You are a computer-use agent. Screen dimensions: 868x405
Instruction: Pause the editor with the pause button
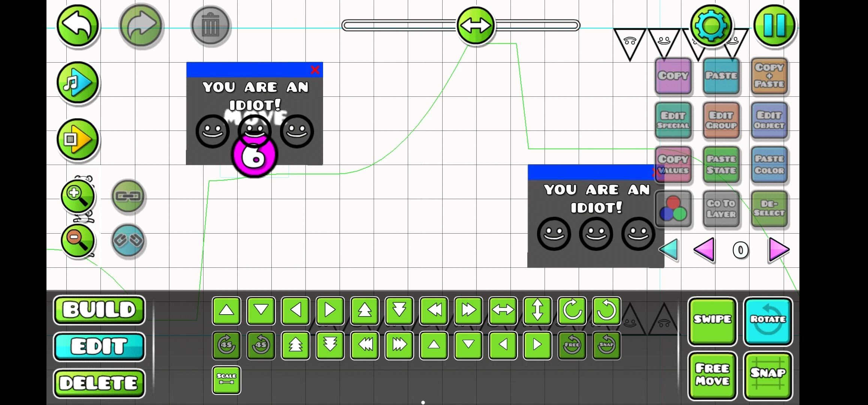pos(774,25)
